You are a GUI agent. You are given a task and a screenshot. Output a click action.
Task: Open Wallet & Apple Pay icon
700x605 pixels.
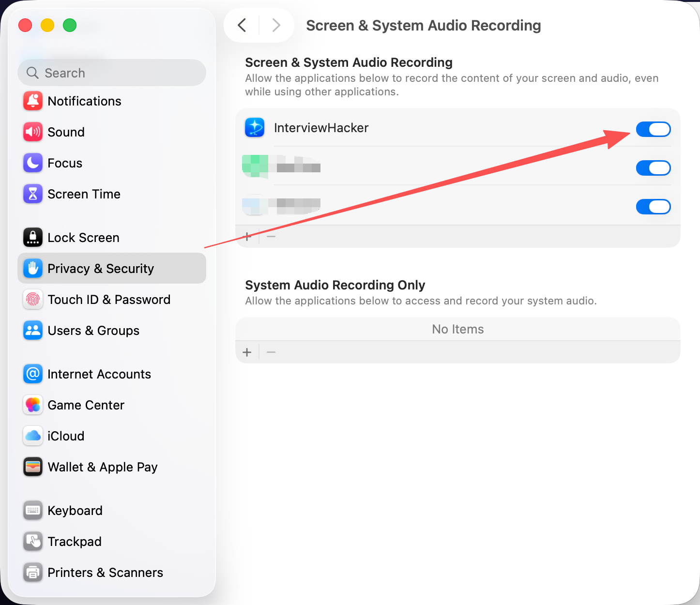(33, 467)
